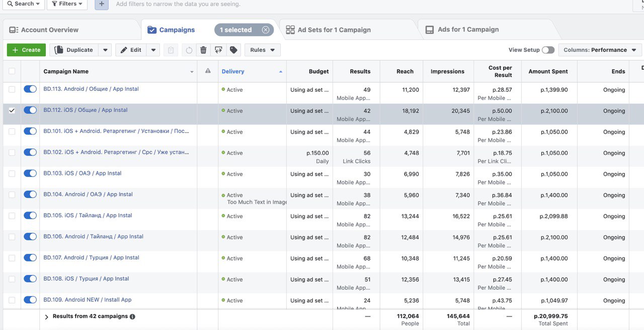Screen dimensions: 644x330
Task: Click the tag label icon in toolbar
Action: tap(233, 50)
